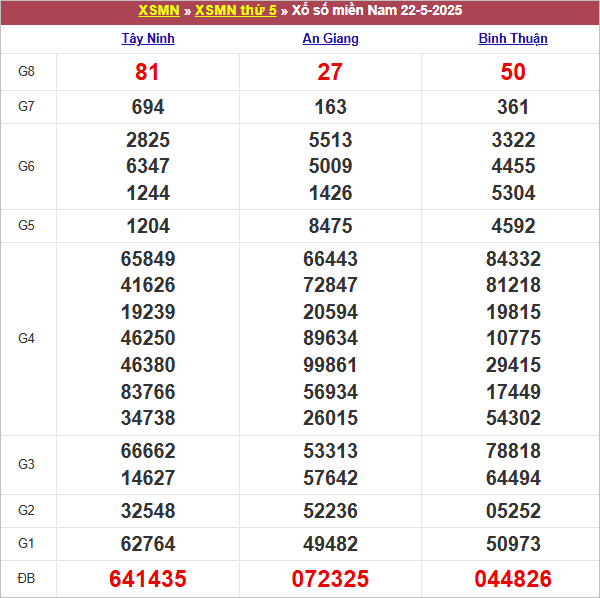The height and width of the screenshot is (598, 600).
Task: Select the G5 row label
Action: pos(26,225)
